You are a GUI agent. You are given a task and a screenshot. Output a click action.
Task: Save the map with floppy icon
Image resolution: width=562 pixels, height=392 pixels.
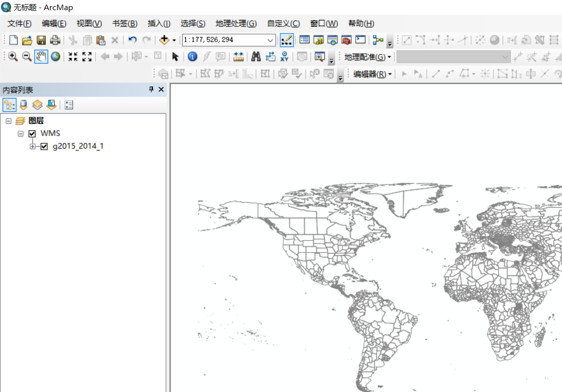pos(41,40)
